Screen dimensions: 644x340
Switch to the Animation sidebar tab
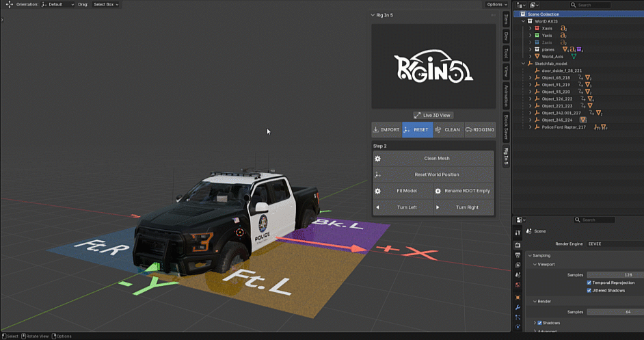tap(506, 95)
